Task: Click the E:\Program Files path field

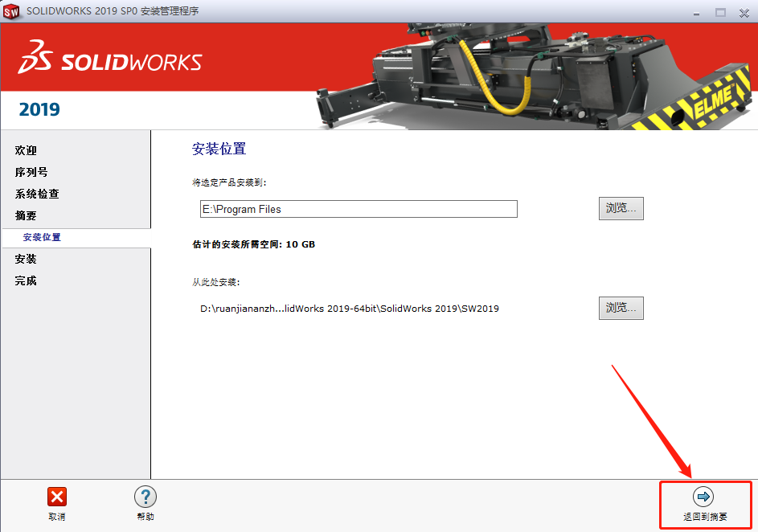Action: [358, 209]
